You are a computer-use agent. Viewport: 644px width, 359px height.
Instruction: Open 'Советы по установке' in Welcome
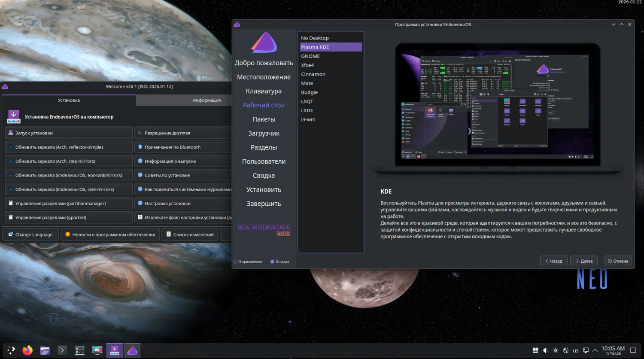click(x=183, y=175)
